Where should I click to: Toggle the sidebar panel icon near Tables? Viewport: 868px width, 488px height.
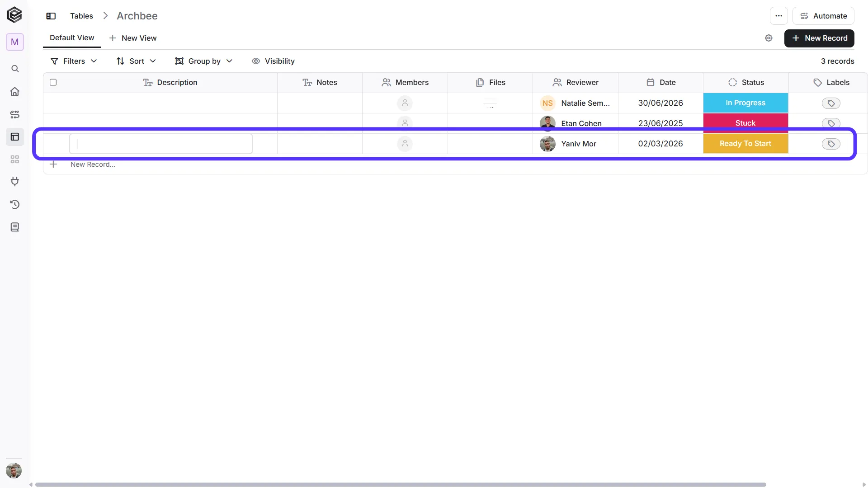(x=51, y=16)
